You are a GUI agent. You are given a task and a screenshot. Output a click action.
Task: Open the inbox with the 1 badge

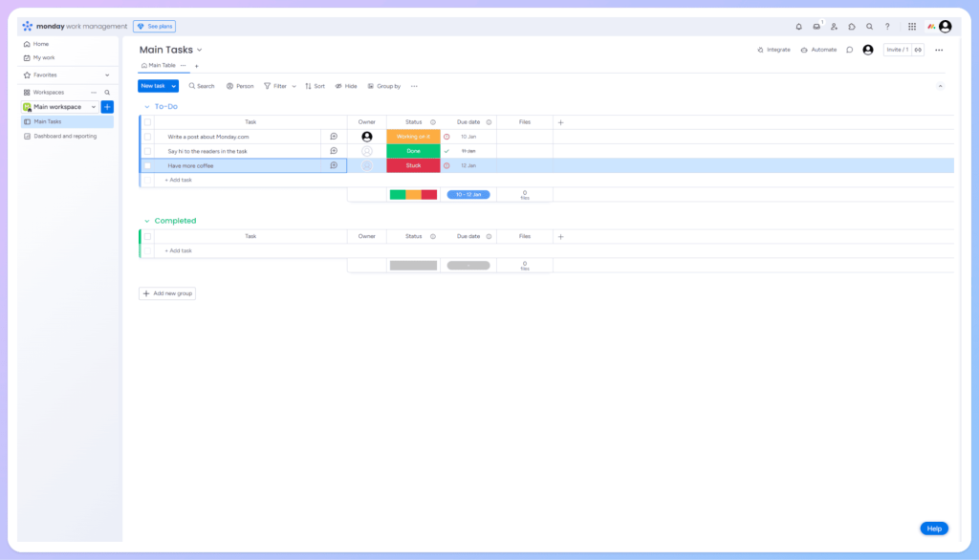tap(816, 27)
